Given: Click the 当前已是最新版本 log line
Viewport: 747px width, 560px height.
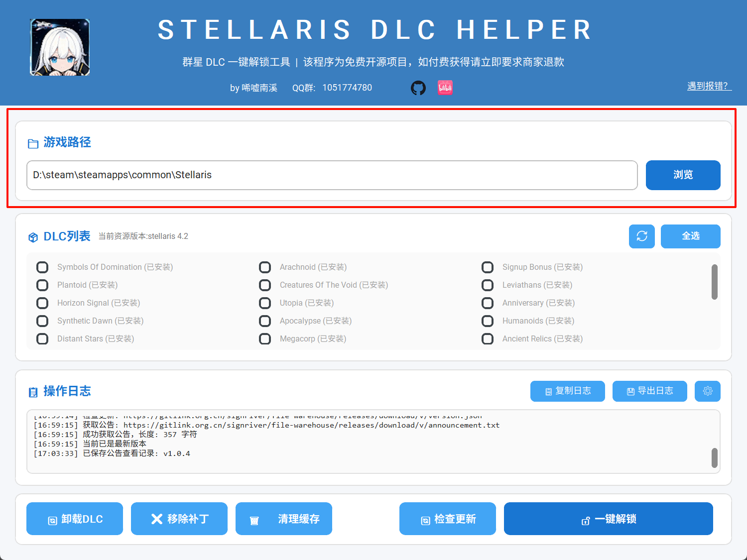Looking at the screenshot, I should click(x=90, y=444).
